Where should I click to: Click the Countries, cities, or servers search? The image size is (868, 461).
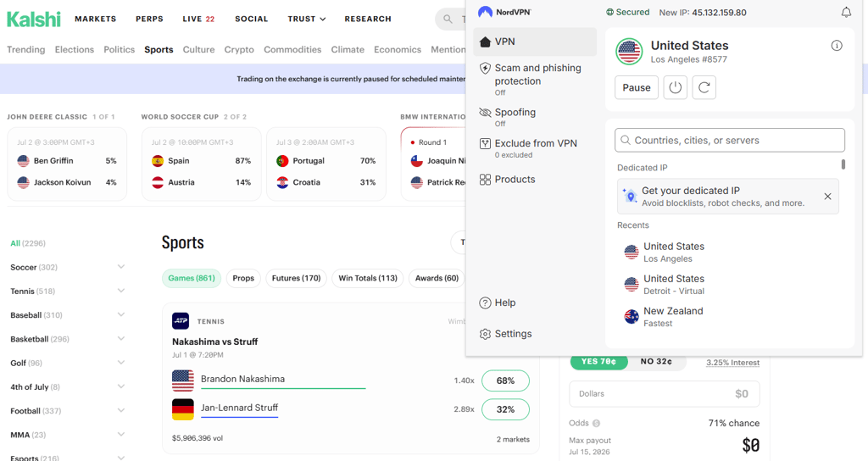(x=730, y=141)
